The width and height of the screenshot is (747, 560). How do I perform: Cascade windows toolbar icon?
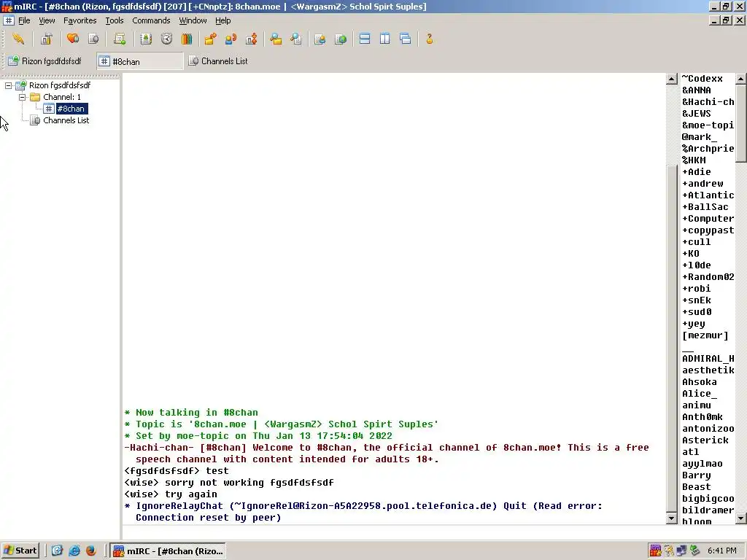point(406,39)
